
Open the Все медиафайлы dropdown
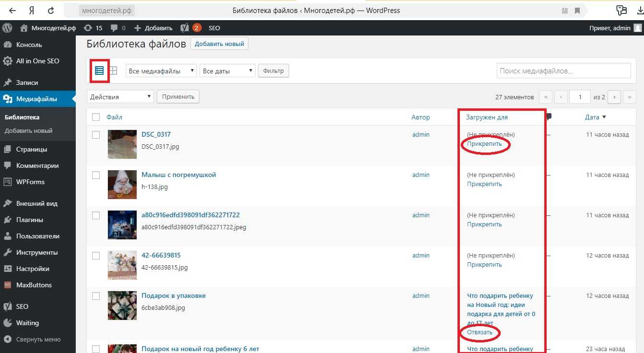pos(161,71)
